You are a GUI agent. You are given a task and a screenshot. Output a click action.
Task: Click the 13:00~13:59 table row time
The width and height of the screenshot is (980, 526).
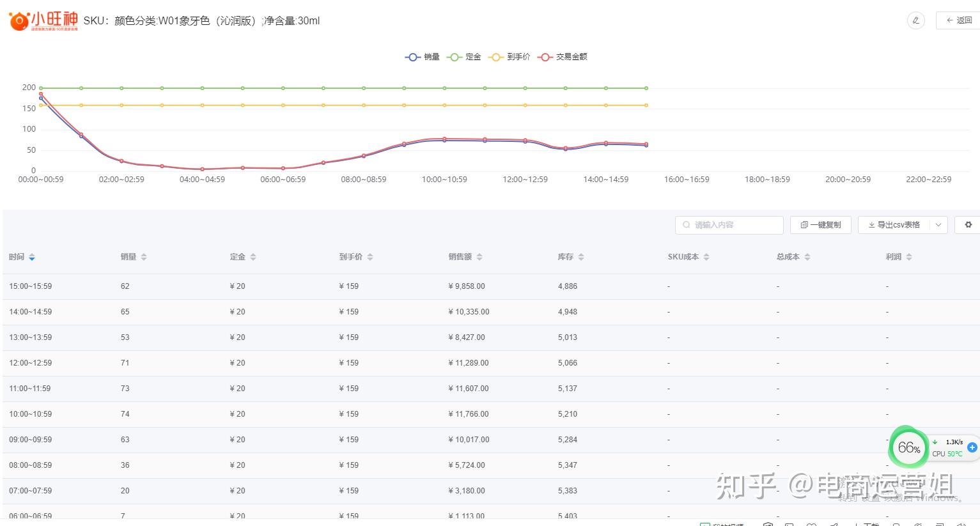pos(31,337)
